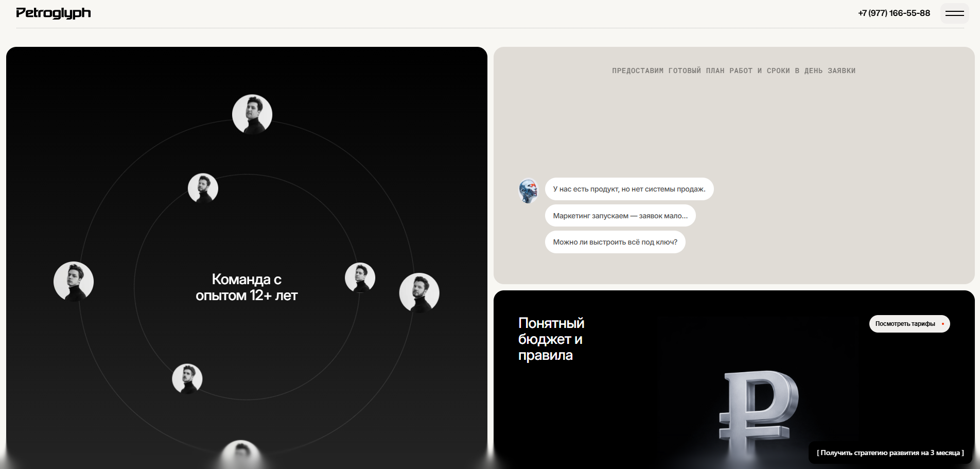Click upper-left portrait on the inner orbit
This screenshot has height=469, width=980.
tap(203, 188)
